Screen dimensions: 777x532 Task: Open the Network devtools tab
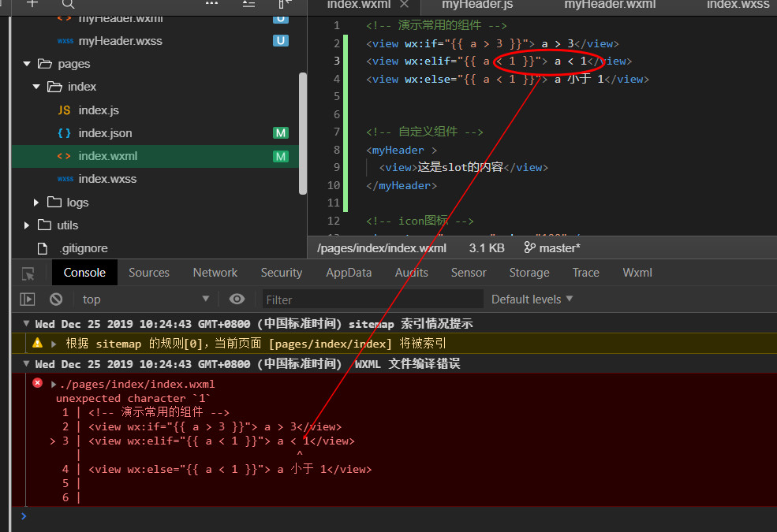pyautogui.click(x=215, y=273)
